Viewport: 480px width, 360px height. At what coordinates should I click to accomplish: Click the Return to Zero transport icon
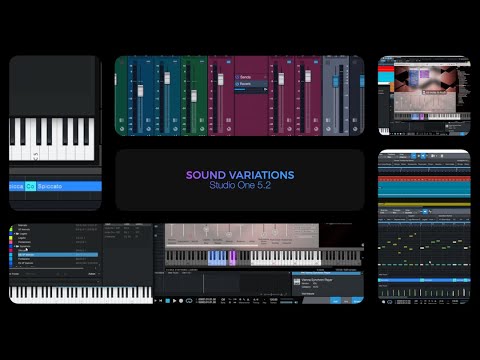point(161,301)
